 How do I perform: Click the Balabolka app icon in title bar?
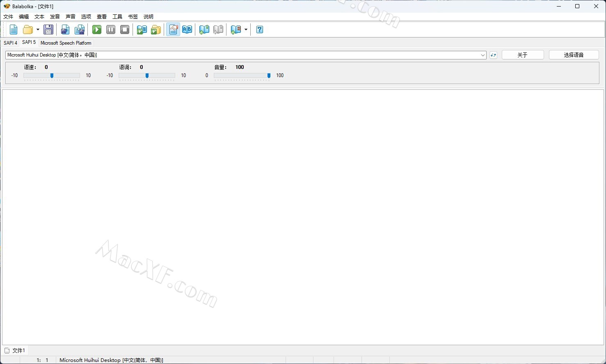coord(7,6)
